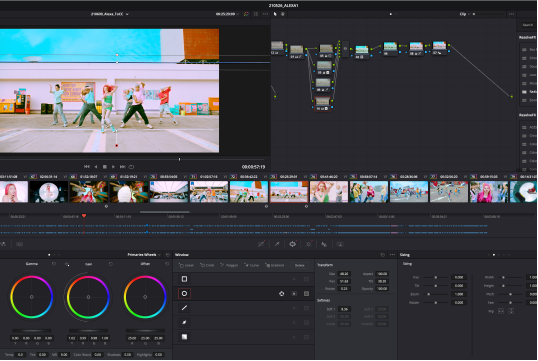
Task: Toggle mask checkbox on gradient window row
Action: (306, 337)
